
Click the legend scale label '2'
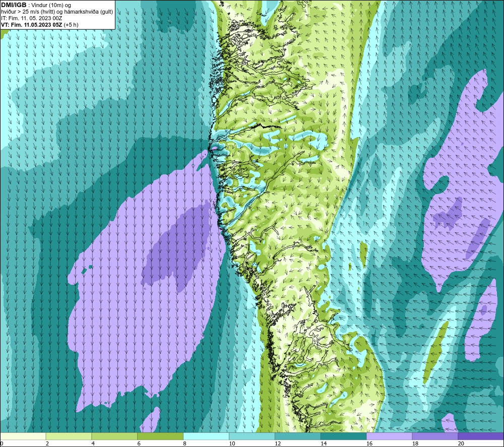[47, 443]
